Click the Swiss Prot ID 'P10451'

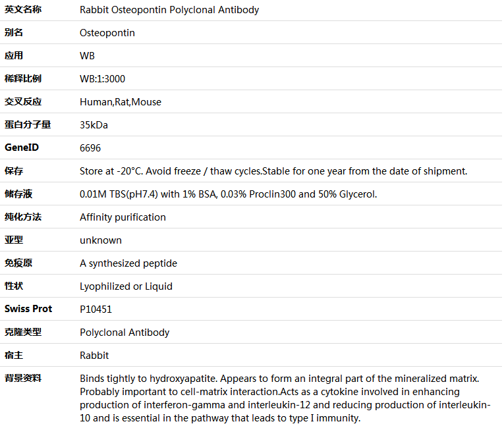pyautogui.click(x=95, y=309)
